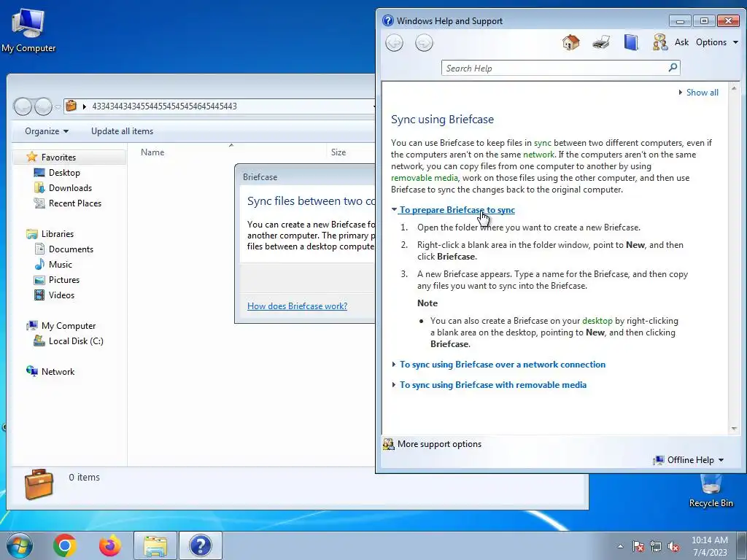Viewport: 747px width, 560px height.
Task: Select Local Disk (C:)
Action: click(x=76, y=341)
